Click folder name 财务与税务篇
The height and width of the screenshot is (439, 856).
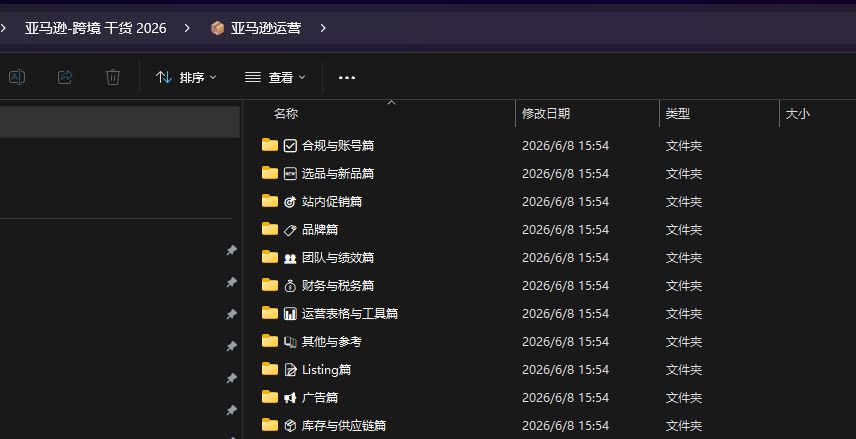click(337, 286)
